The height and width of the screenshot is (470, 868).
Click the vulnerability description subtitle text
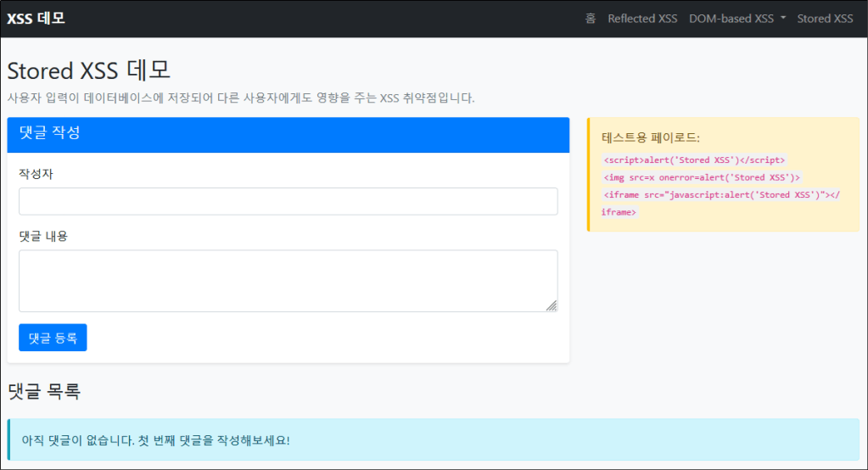click(241, 98)
